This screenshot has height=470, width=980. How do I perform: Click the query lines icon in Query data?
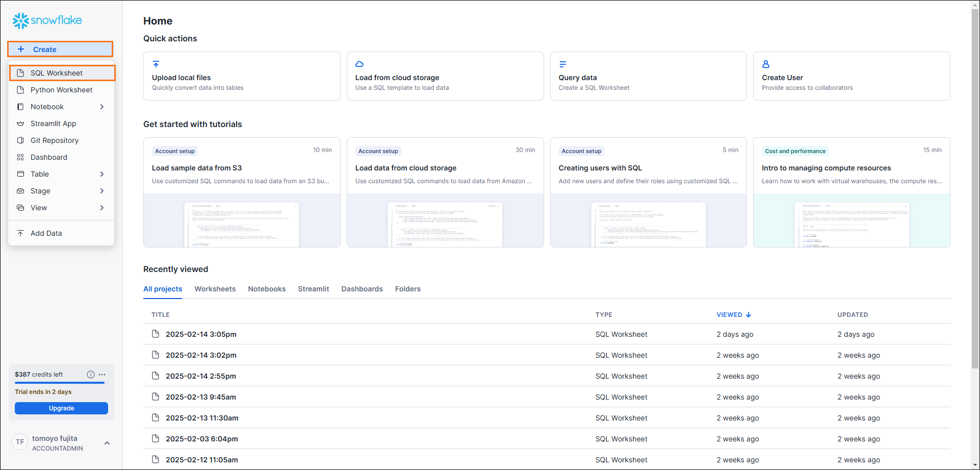[562, 64]
